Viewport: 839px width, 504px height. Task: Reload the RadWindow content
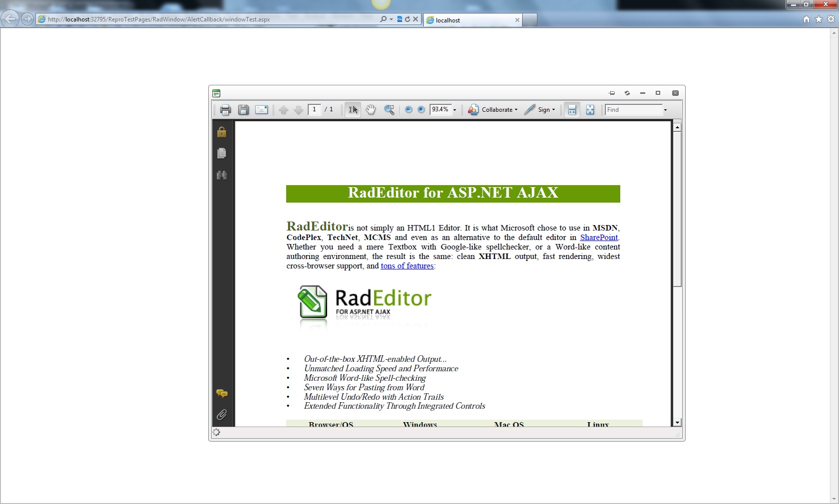[x=627, y=93]
